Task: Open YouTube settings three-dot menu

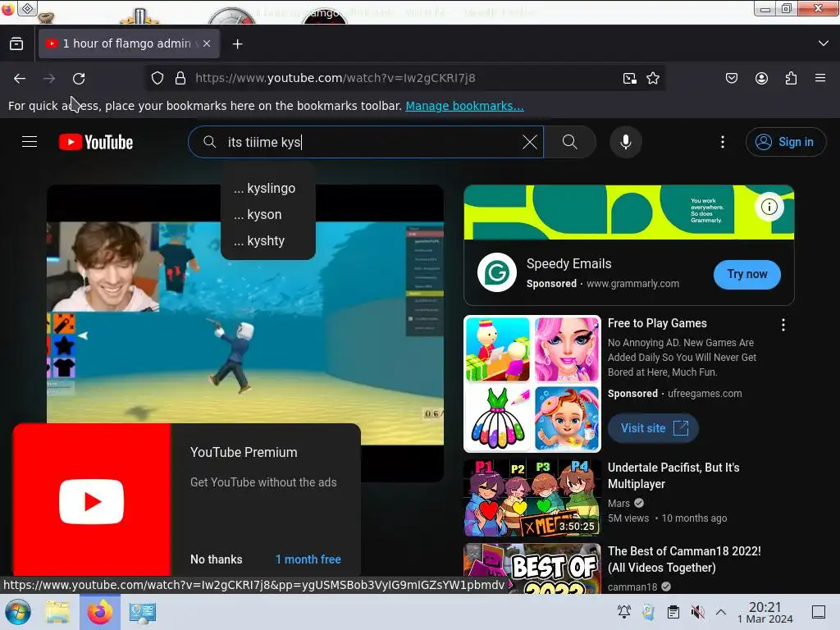Action: (x=723, y=142)
